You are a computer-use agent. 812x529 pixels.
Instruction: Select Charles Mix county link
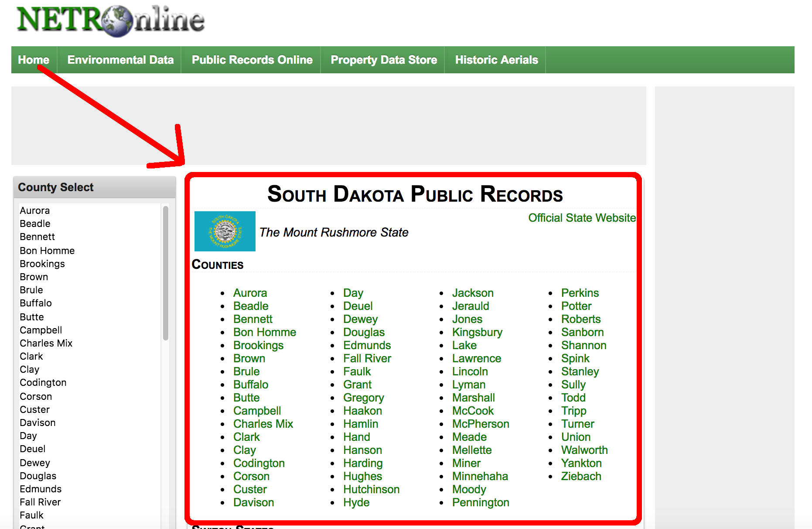263,423
